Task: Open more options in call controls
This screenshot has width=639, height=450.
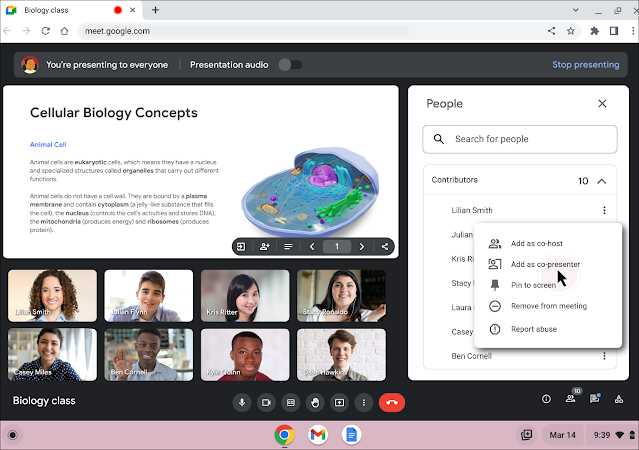Action: tap(364, 402)
